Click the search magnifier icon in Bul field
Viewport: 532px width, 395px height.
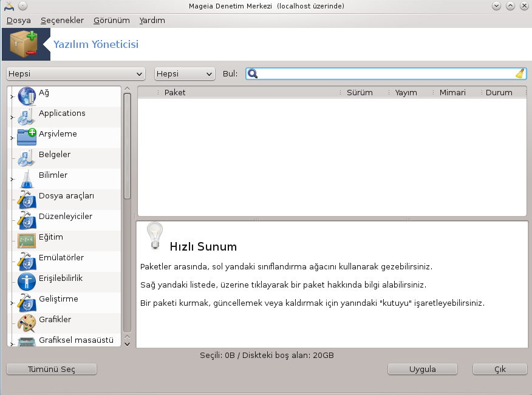coord(253,73)
